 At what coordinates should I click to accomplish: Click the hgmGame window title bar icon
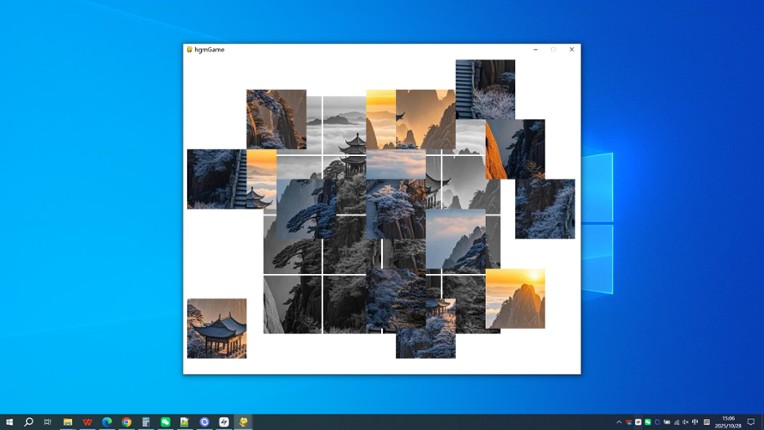point(189,49)
